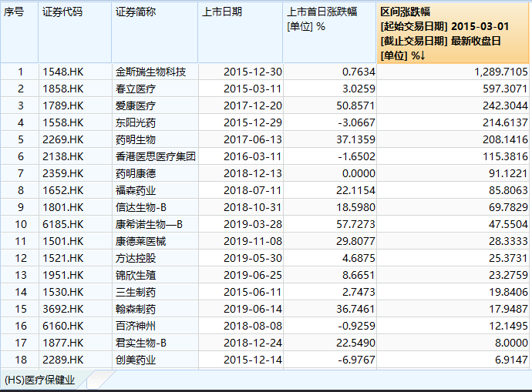Select the name 三生制药
This screenshot has width=532, height=392.
coord(136,292)
